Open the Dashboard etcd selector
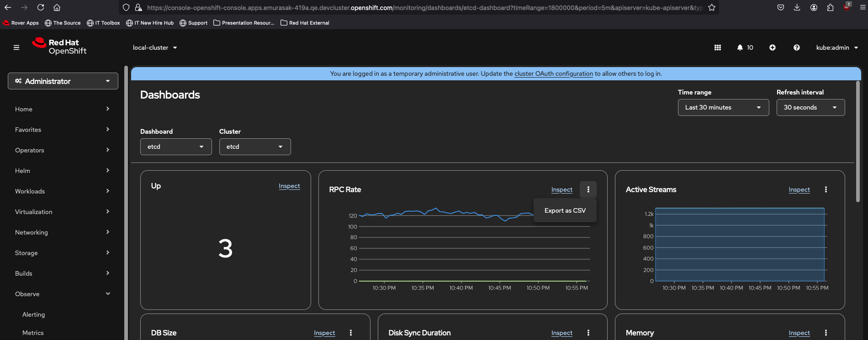This screenshot has width=868, height=340. 176,147
